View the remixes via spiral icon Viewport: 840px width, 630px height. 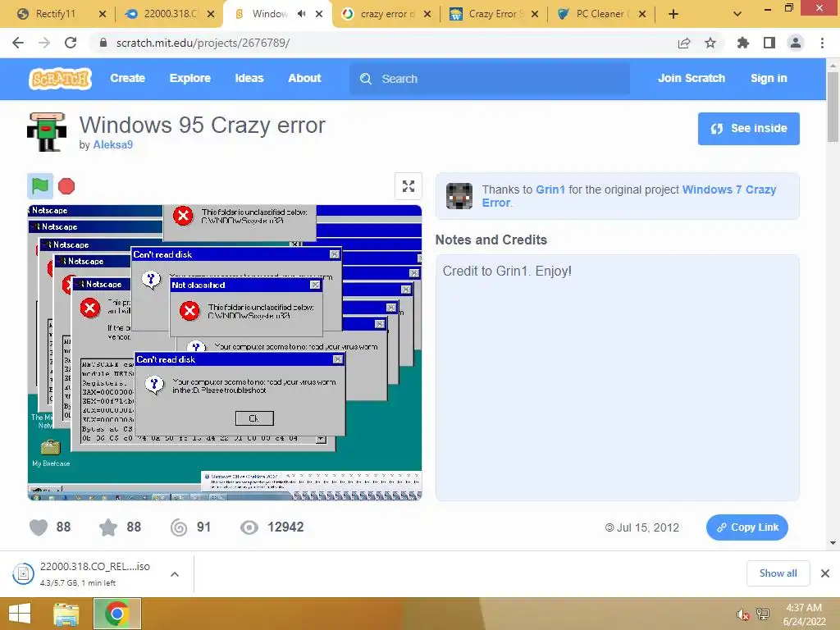pos(178,527)
